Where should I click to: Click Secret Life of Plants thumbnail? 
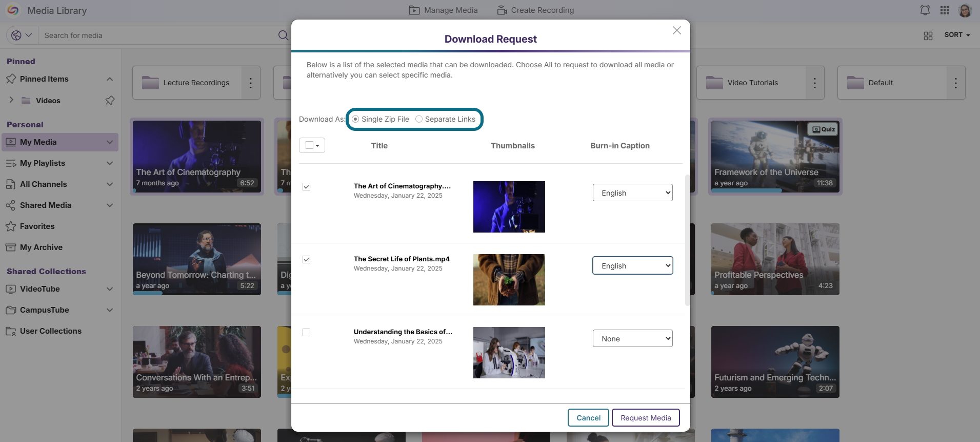(x=509, y=280)
